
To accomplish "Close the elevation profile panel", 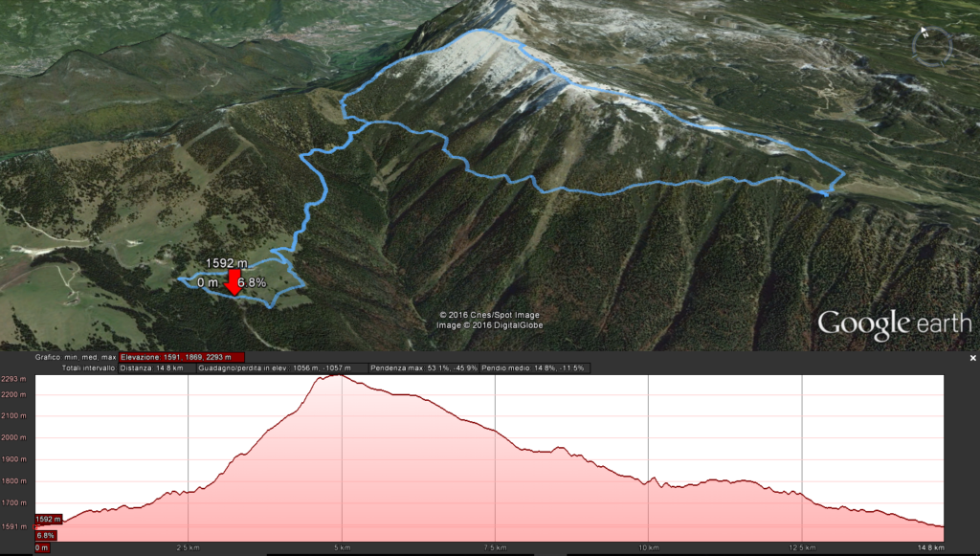I will [x=972, y=358].
